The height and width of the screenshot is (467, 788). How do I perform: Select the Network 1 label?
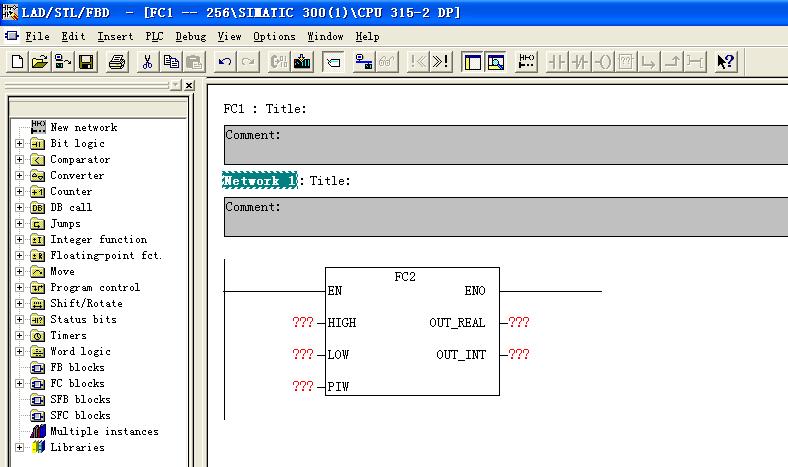[x=259, y=181]
